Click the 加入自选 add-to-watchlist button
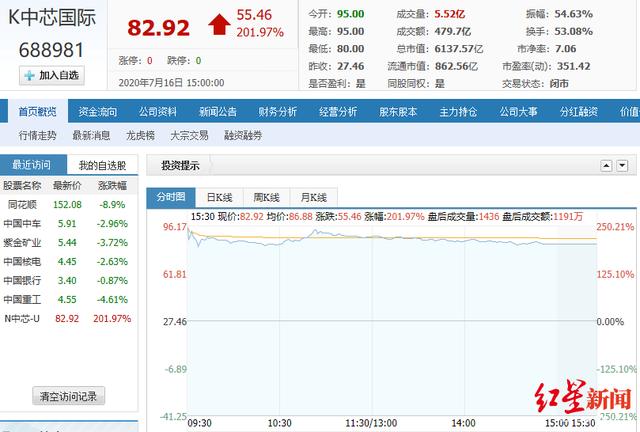The width and height of the screenshot is (640, 432). tap(52, 76)
